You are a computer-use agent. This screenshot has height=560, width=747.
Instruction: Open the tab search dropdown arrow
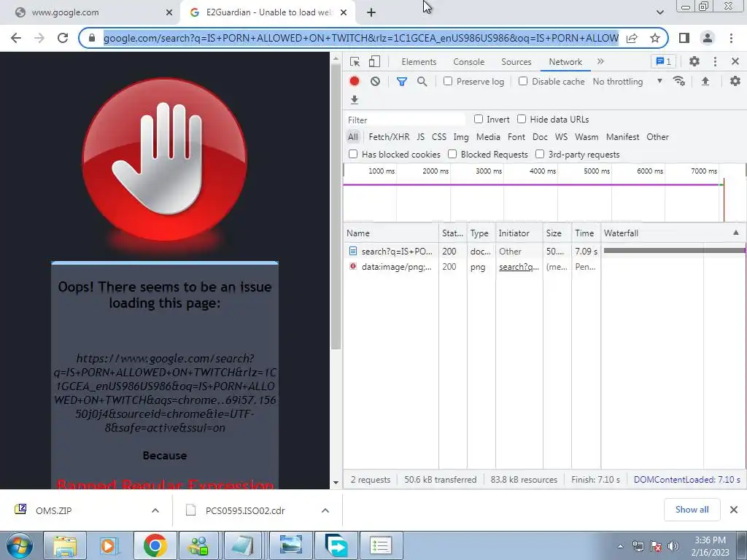(x=659, y=12)
